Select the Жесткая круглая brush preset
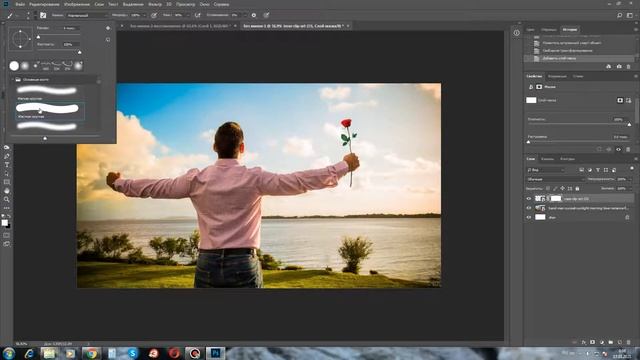Viewport: 640px width, 360px height. [x=50, y=111]
